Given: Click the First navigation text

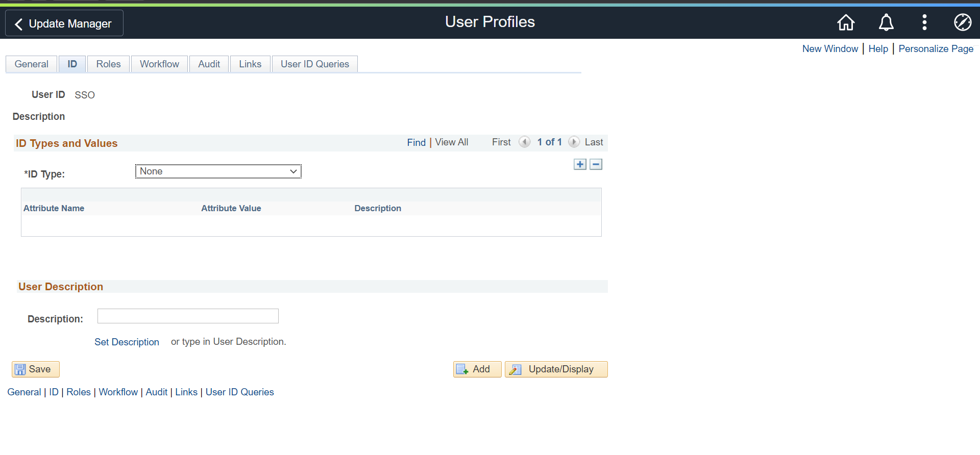Looking at the screenshot, I should click(501, 142).
